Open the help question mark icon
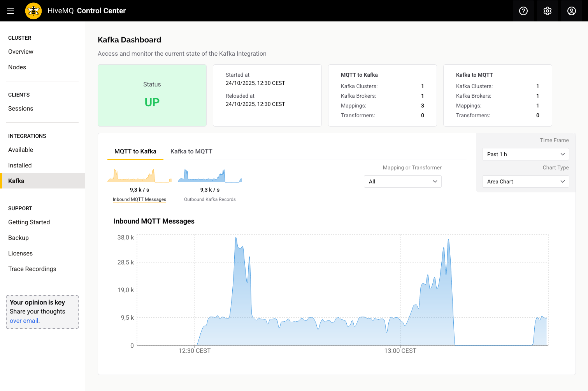Image resolution: width=588 pixels, height=391 pixels. 523,11
